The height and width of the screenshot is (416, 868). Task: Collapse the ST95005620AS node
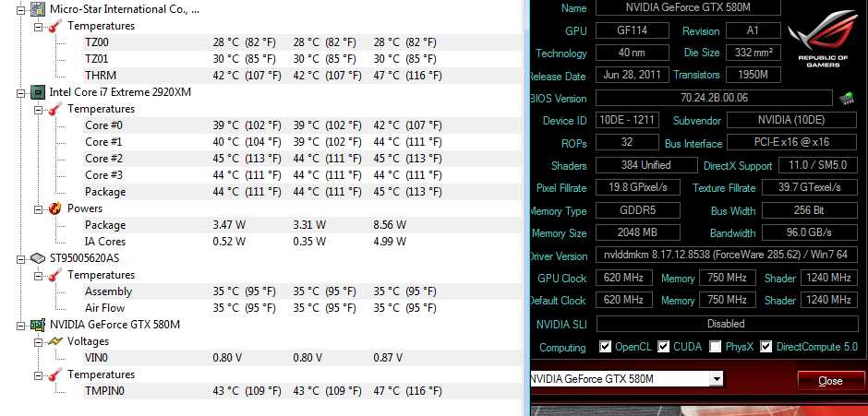click(x=21, y=258)
